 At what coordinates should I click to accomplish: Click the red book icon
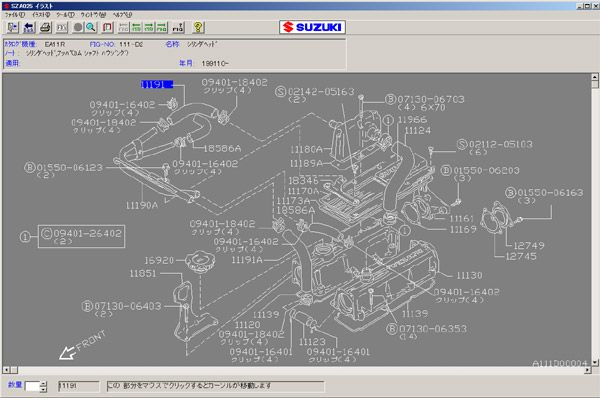[x=108, y=27]
